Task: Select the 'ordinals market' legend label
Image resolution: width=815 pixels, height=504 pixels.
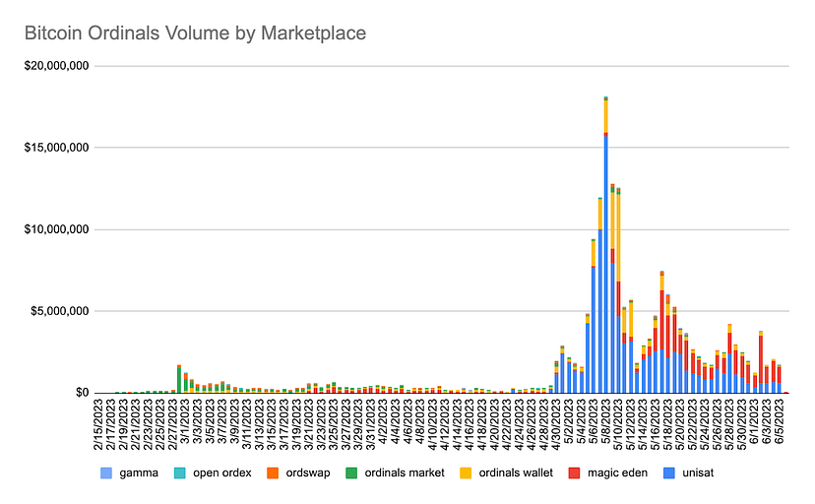Action: [405, 473]
